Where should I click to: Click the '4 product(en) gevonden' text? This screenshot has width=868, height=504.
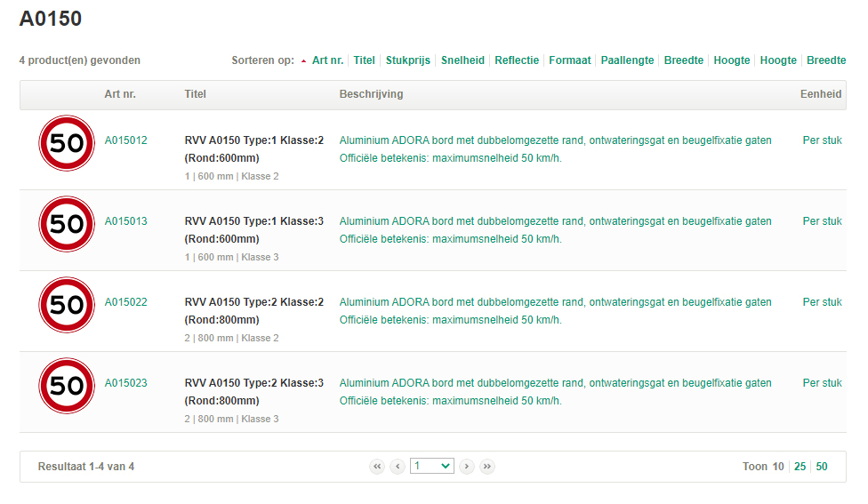pos(80,60)
